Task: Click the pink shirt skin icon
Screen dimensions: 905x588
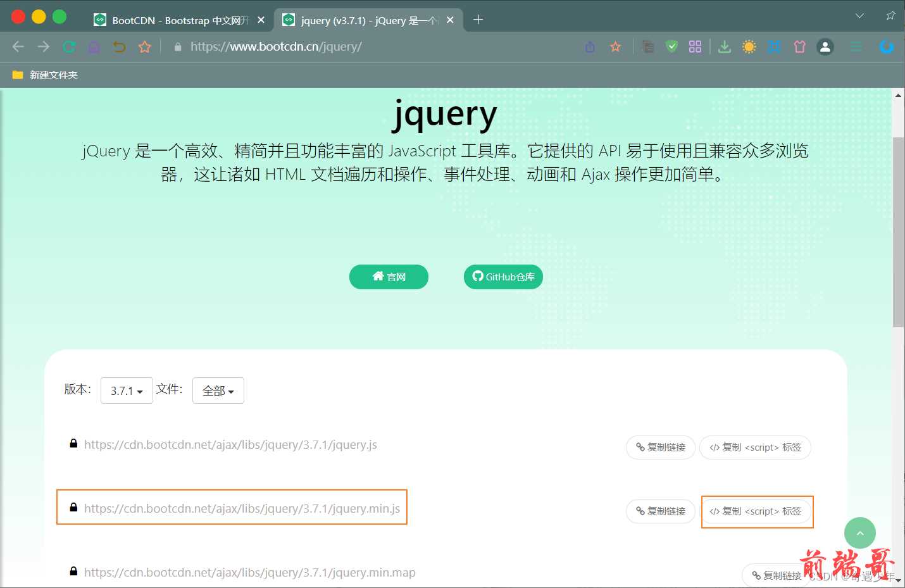Action: tap(799, 46)
